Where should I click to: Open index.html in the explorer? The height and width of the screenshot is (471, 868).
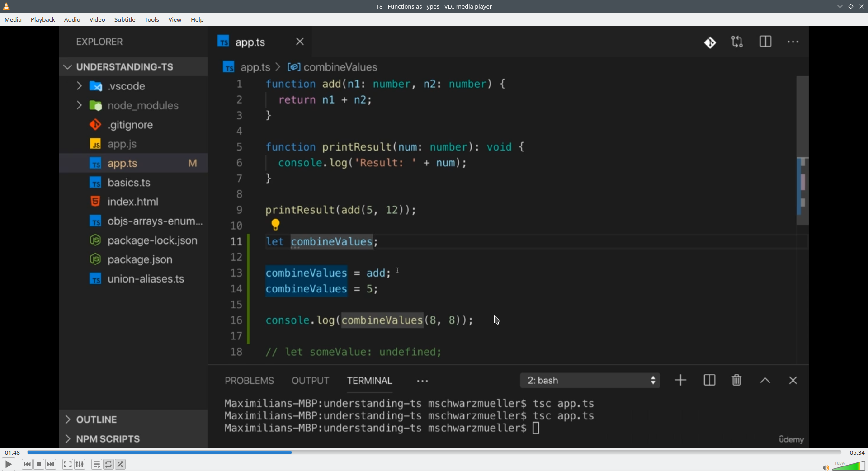click(133, 202)
